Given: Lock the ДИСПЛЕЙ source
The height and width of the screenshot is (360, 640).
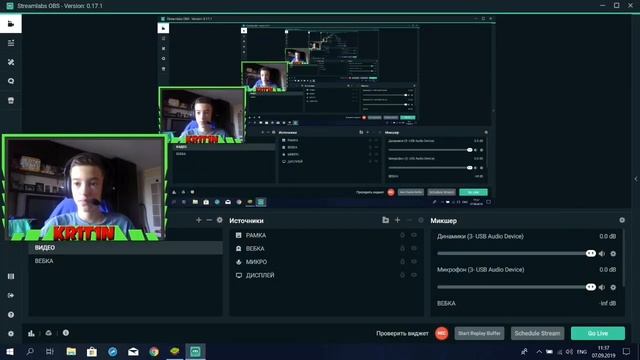Looking at the screenshot, I should (402, 275).
